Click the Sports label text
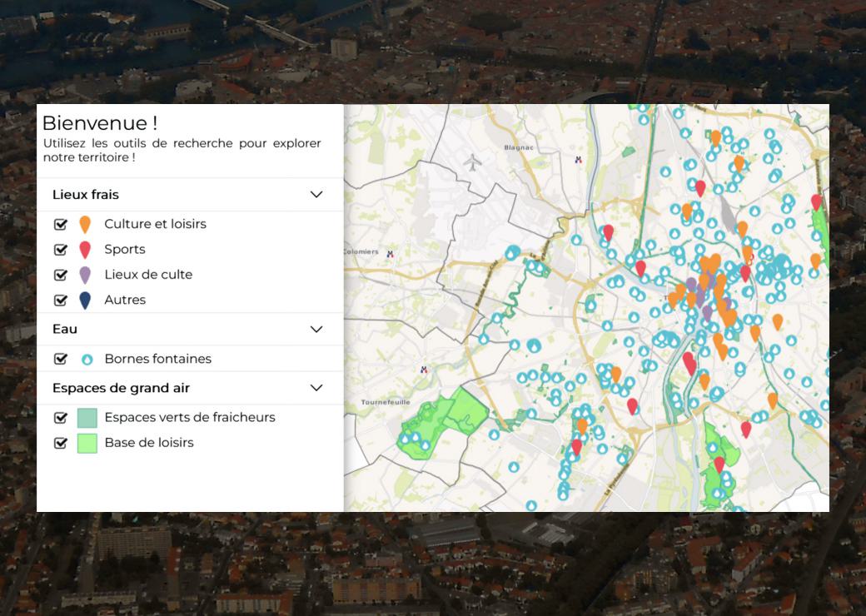This screenshot has width=866, height=616. click(125, 250)
